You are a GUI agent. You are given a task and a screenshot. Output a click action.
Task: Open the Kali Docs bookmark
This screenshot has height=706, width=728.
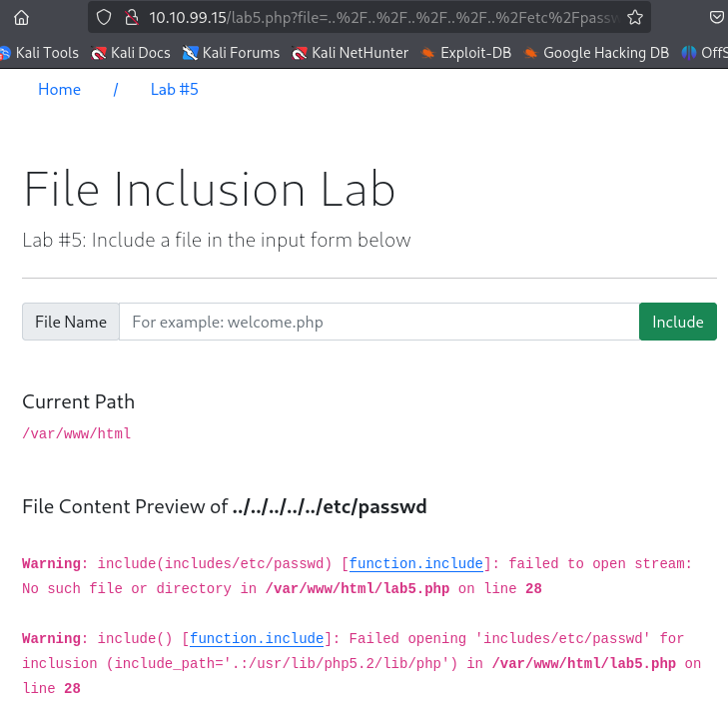pyautogui.click(x=131, y=53)
